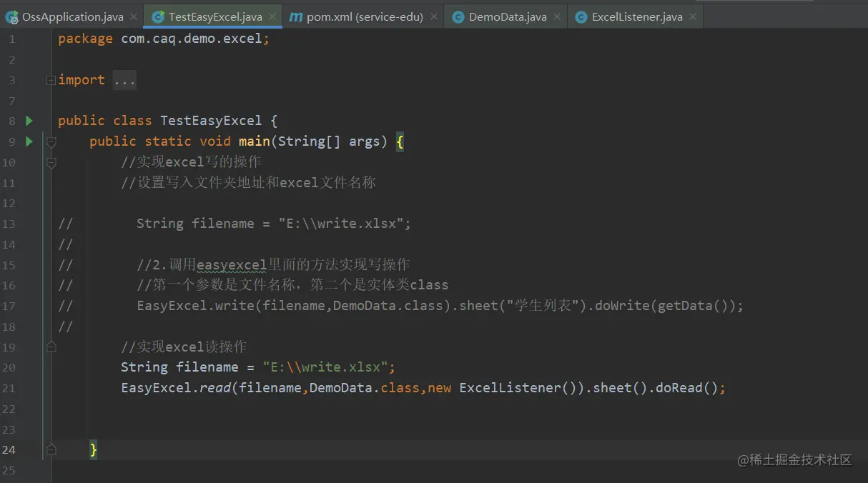The image size is (868, 483).
Task: Click the comment "//实现excel读操作"
Action: tap(184, 347)
